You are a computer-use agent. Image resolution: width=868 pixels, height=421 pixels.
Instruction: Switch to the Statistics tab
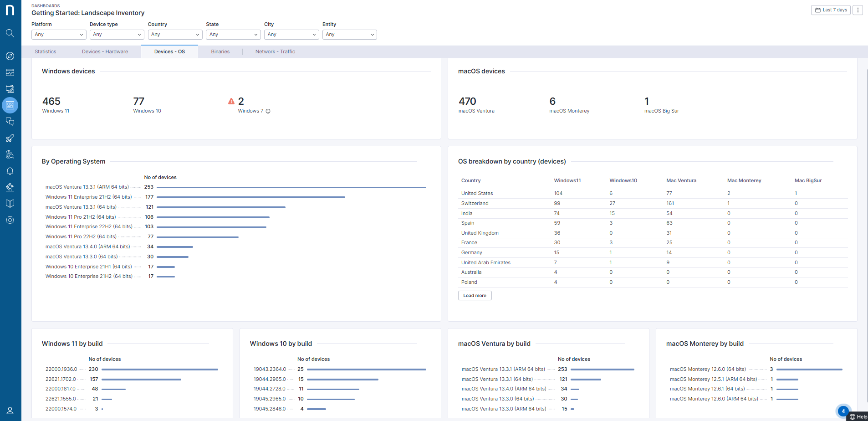click(x=46, y=52)
